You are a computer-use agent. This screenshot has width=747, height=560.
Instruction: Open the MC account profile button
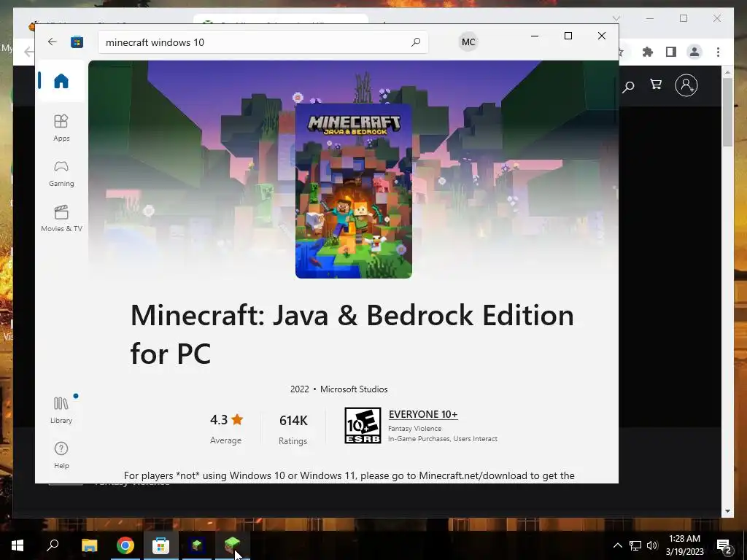(x=468, y=42)
